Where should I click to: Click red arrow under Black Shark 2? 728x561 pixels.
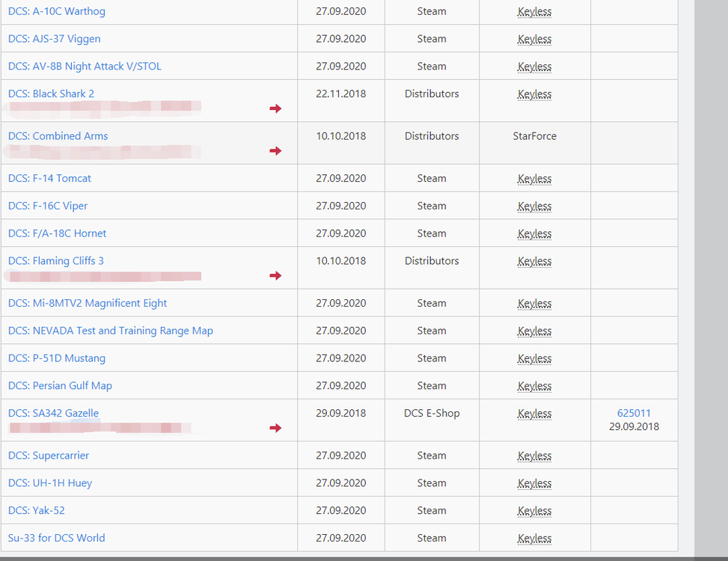click(x=275, y=109)
